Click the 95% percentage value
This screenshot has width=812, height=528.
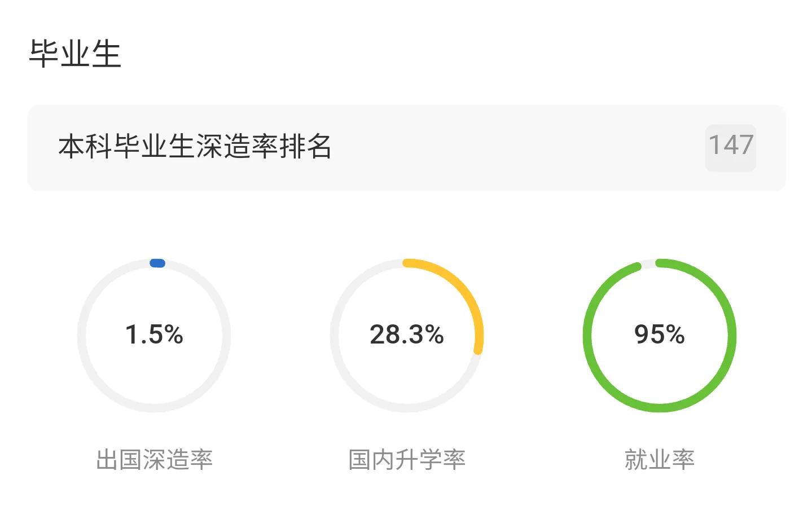pos(659,335)
